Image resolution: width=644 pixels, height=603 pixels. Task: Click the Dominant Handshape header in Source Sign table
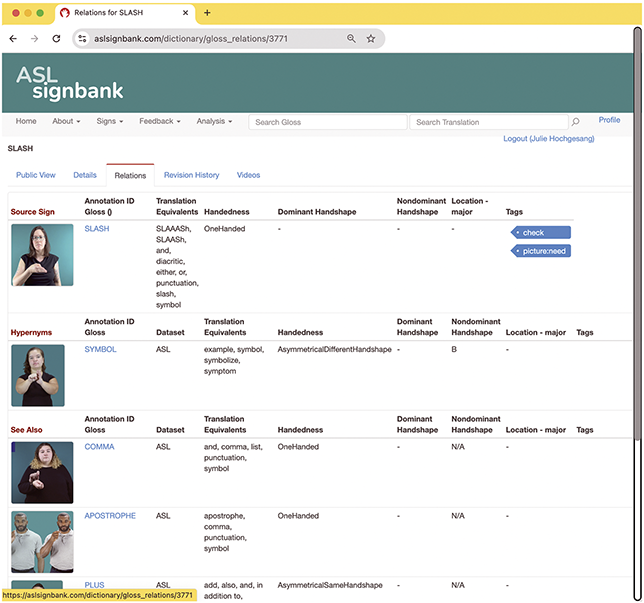tap(317, 212)
